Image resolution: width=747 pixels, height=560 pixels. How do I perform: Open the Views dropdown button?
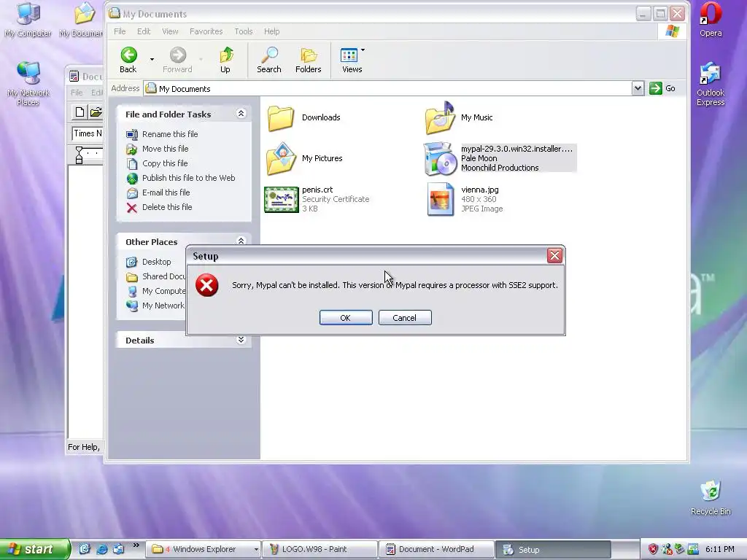(352, 60)
